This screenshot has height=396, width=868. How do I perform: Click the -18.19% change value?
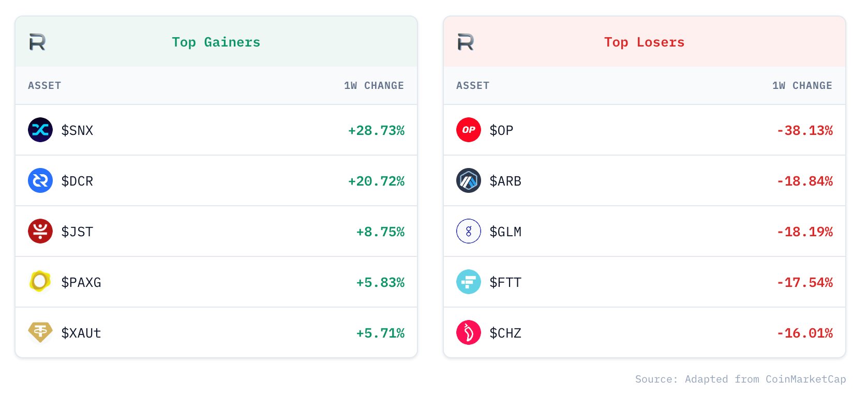pos(805,232)
